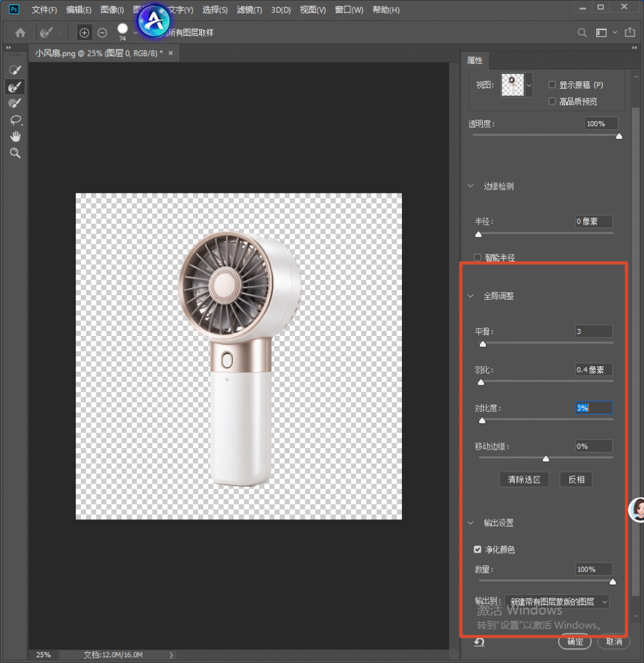Select the Zoom tool in left toolbar
Viewport: 644px width, 663px height.
[x=16, y=153]
